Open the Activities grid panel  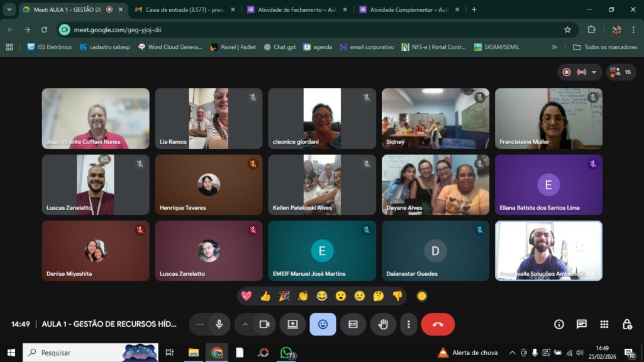pyautogui.click(x=604, y=324)
